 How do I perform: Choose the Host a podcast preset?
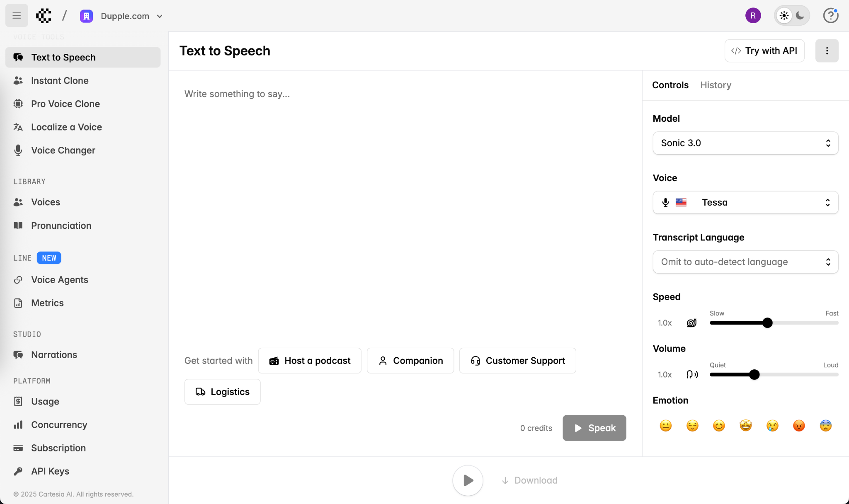click(310, 361)
